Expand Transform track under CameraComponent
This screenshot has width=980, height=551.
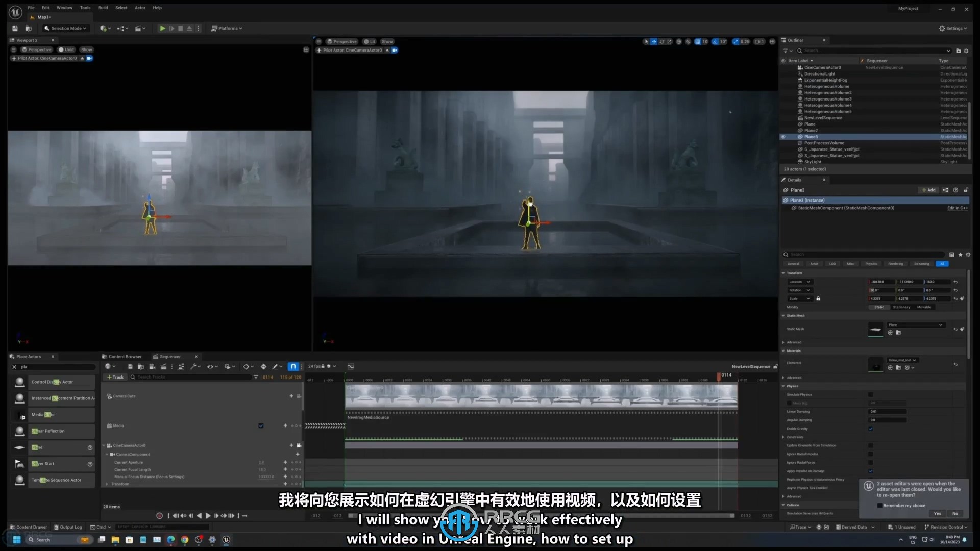click(107, 484)
